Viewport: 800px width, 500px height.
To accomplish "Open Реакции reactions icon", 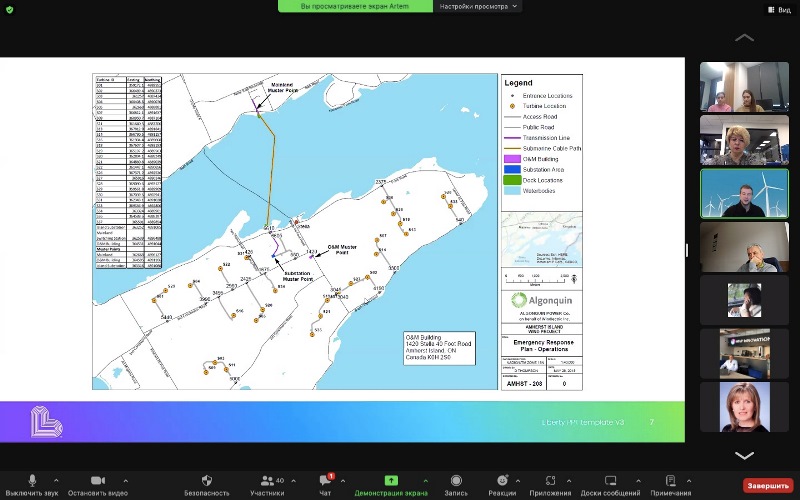I will click(503, 481).
